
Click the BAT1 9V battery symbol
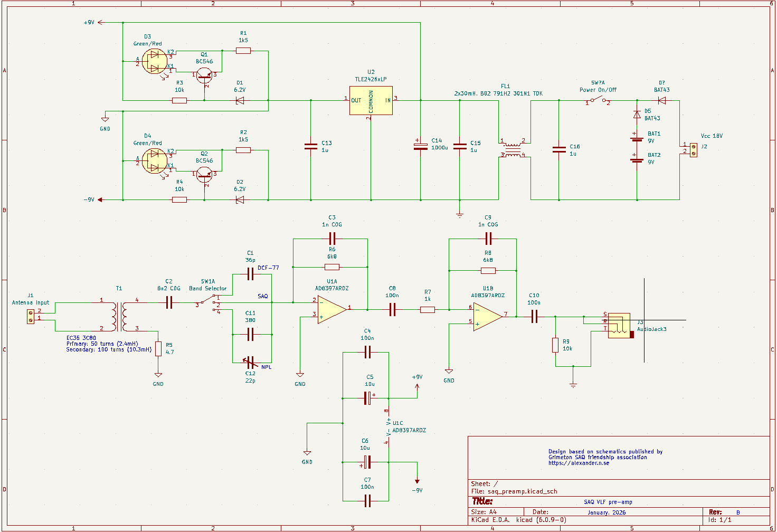(x=637, y=137)
